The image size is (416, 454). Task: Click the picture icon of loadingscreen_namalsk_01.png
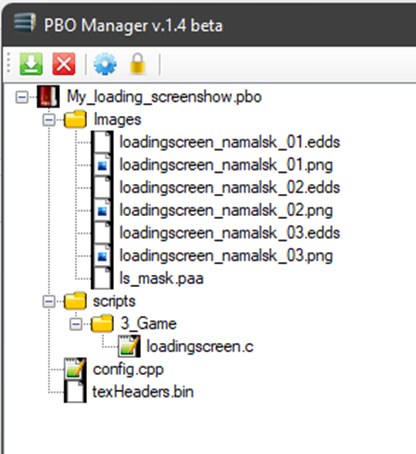(x=102, y=165)
